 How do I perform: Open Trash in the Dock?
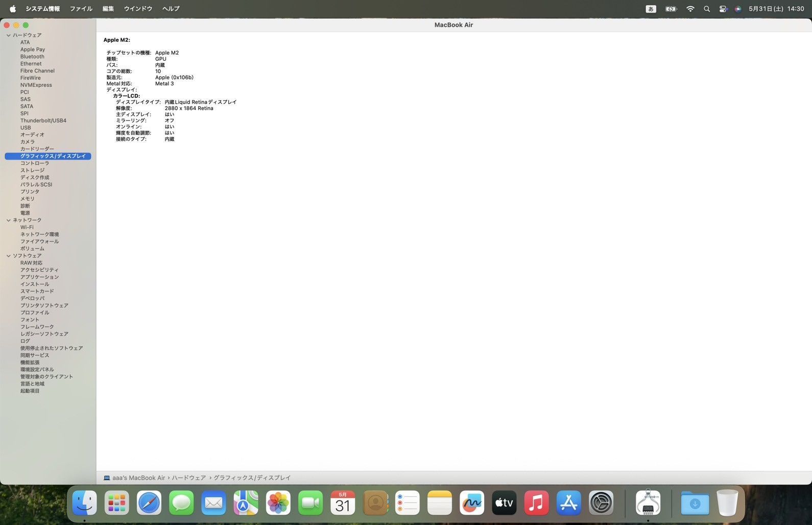point(727,503)
